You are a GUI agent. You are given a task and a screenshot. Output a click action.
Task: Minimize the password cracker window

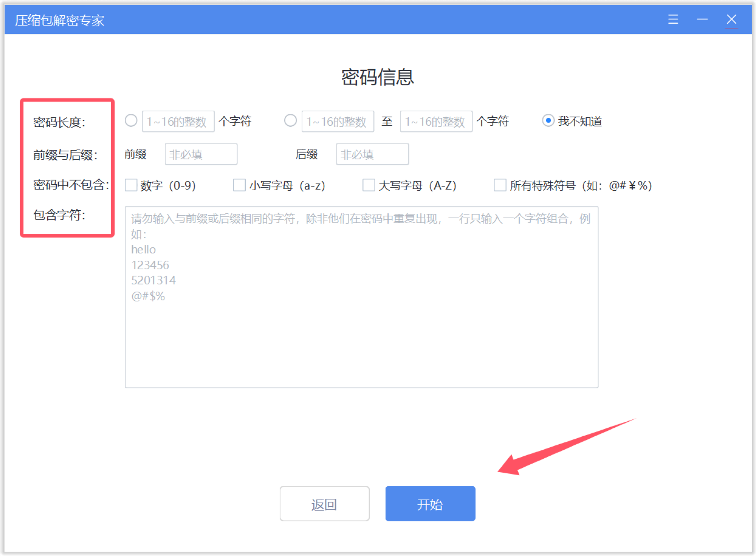coord(702,19)
